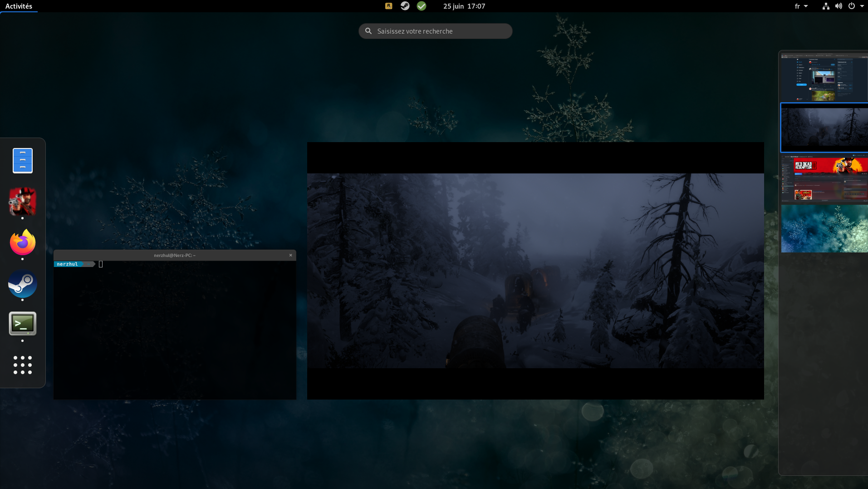
Task: Select the terminal window nerzhul@Nerz-PC
Action: [175, 325]
